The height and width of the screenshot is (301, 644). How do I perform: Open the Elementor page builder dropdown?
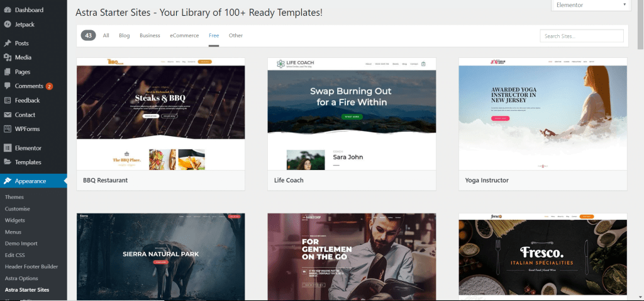(591, 5)
